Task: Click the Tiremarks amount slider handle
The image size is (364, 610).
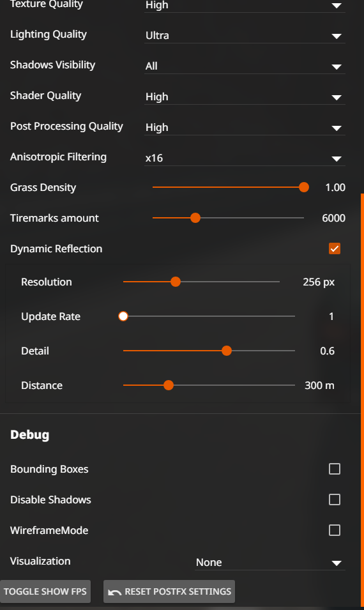Action: (x=195, y=218)
